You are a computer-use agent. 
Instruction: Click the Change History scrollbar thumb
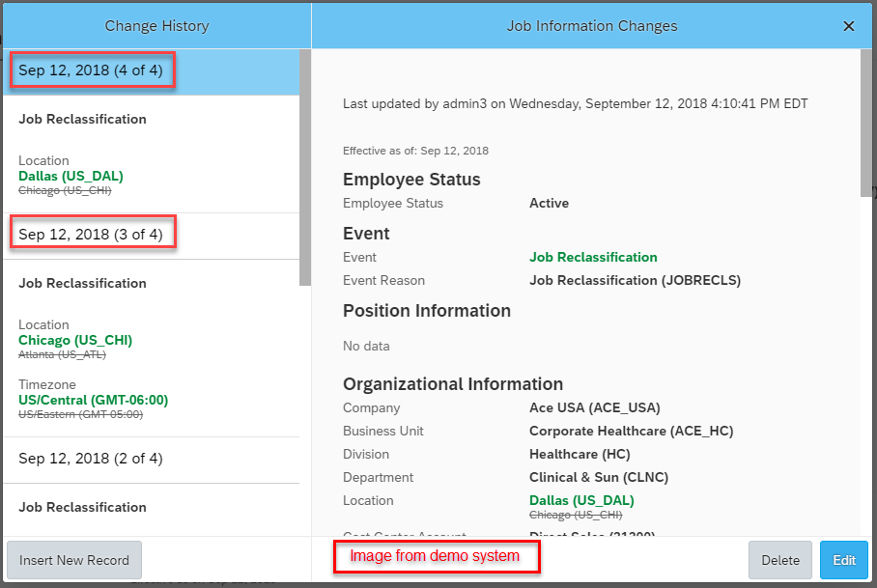point(305,168)
